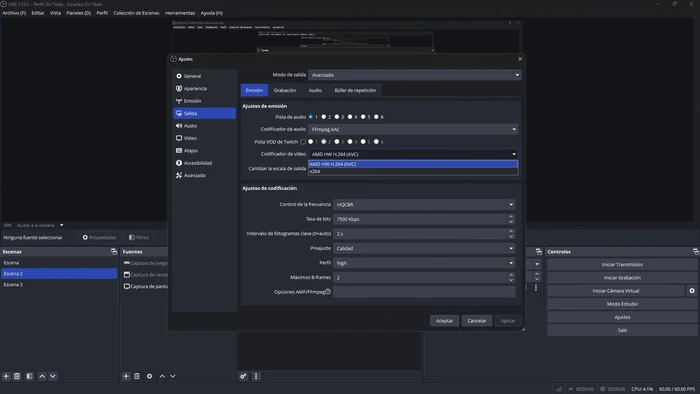
Task: Click Cancelar in the Ajustes dialog
Action: point(477,321)
